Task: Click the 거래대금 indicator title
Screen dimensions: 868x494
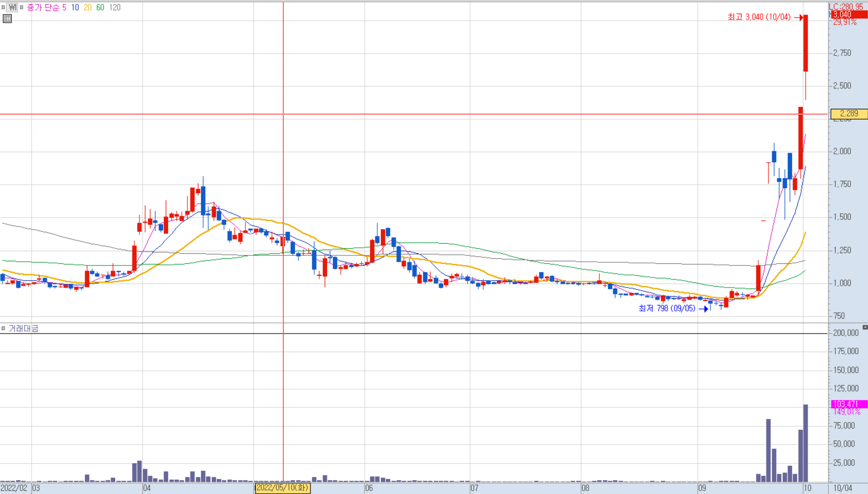Action: point(23,328)
